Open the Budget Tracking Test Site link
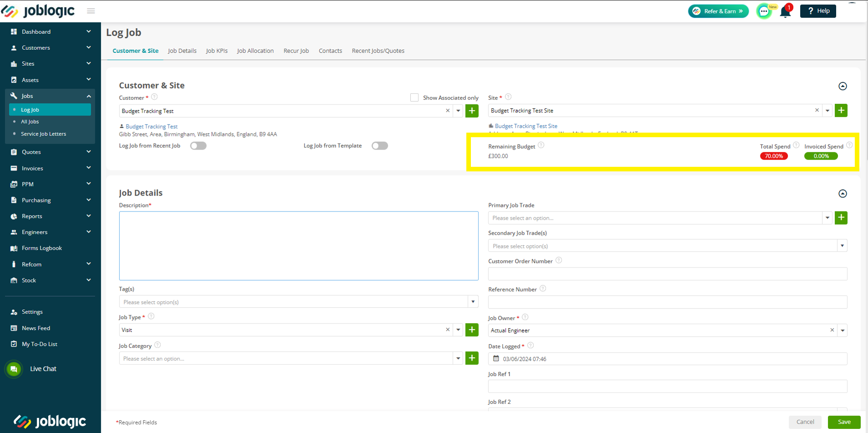The image size is (868, 433). tap(526, 126)
